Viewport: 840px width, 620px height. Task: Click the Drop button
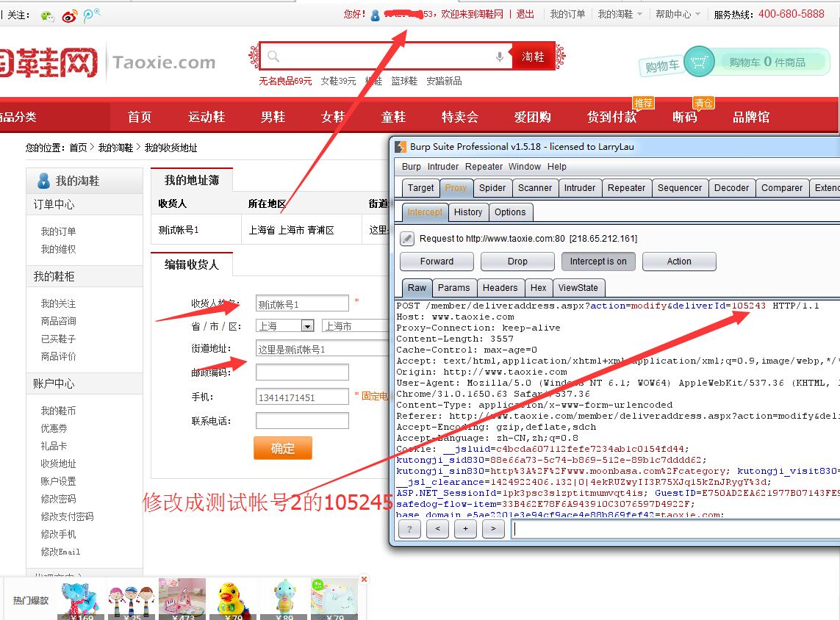click(517, 262)
